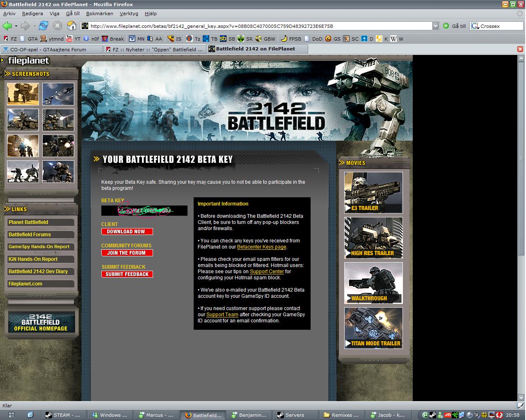526x420 pixels.
Task: Open the FPSB banana bookmark
Action: point(291,39)
